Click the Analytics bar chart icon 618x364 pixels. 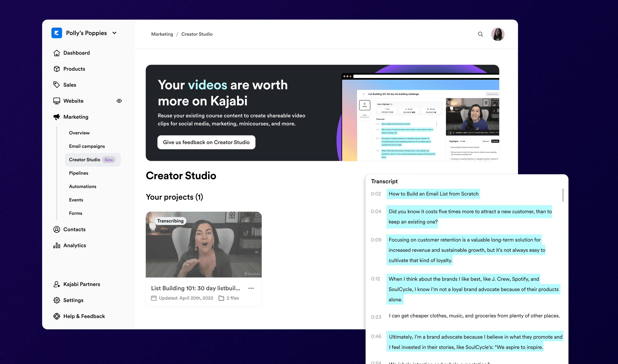tap(57, 245)
